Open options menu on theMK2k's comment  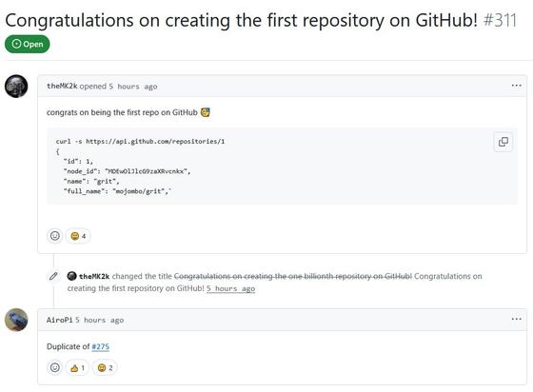(x=516, y=86)
